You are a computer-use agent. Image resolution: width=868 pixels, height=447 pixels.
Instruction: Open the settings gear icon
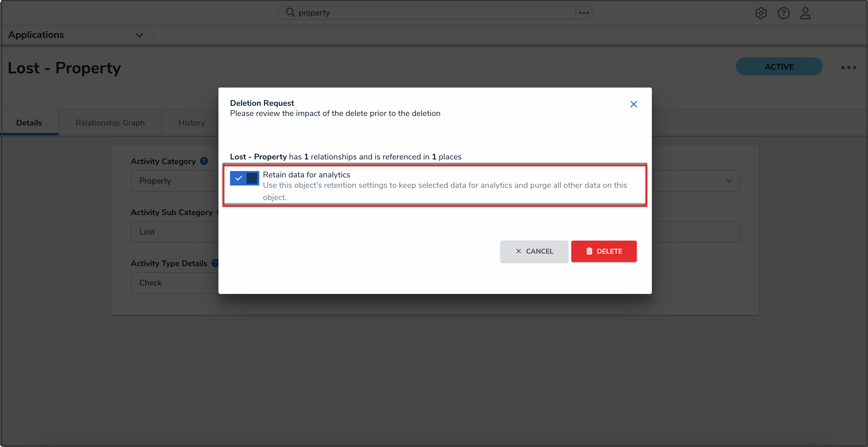[761, 13]
